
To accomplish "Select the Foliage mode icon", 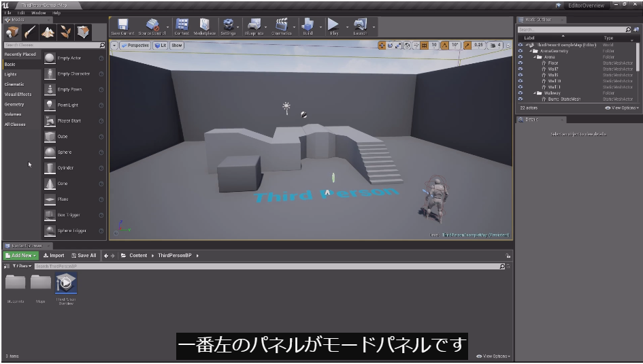I will point(65,32).
